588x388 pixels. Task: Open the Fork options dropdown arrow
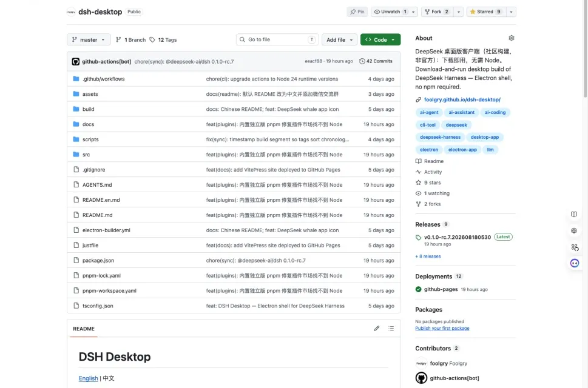[x=459, y=12]
